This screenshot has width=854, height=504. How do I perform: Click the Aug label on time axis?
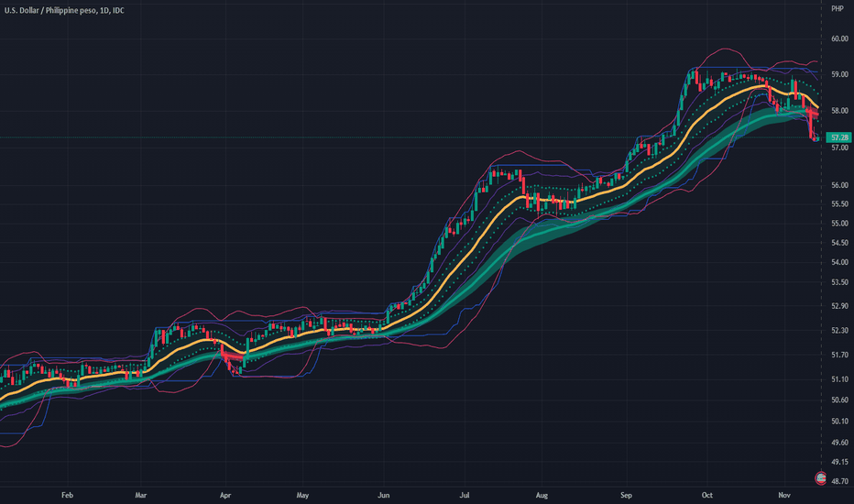[542, 495]
